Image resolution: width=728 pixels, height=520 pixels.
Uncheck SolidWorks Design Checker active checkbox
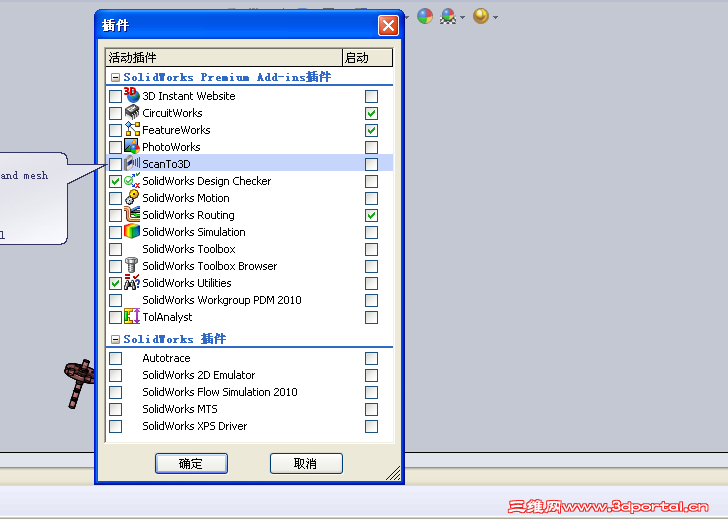[x=116, y=181]
